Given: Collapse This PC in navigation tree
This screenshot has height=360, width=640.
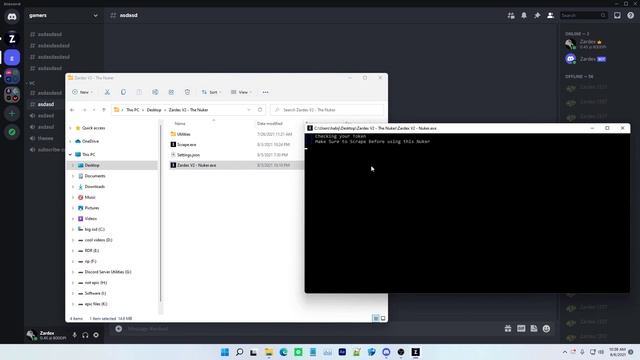Looking at the screenshot, I should (70, 155).
